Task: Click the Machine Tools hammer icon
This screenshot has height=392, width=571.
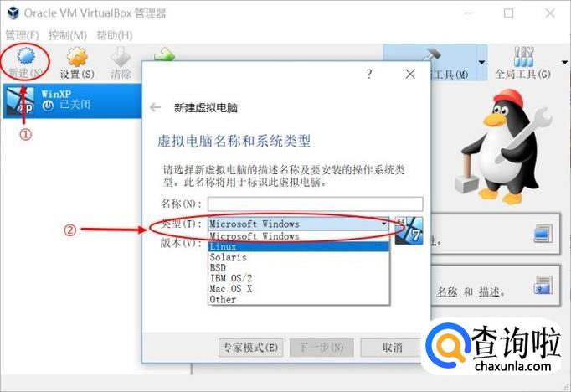Action: click(432, 54)
